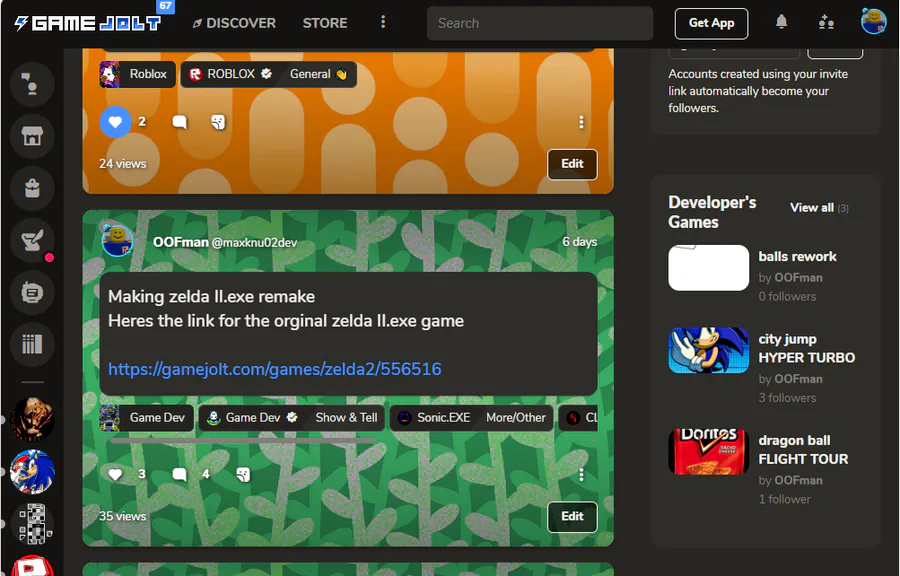Open the balls rework thumbnail
The image size is (900, 576).
[x=709, y=268]
